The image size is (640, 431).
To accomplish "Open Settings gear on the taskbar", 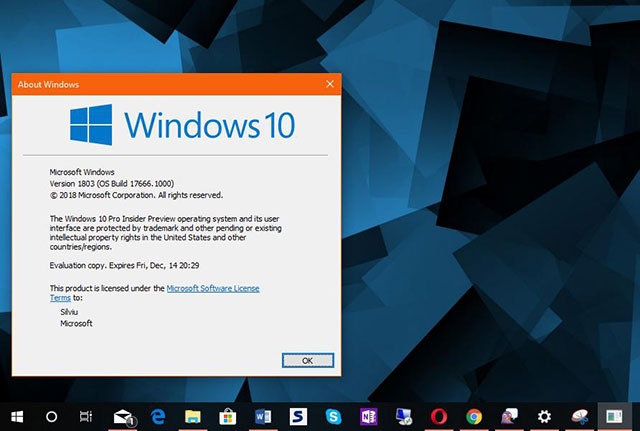I will click(544, 417).
